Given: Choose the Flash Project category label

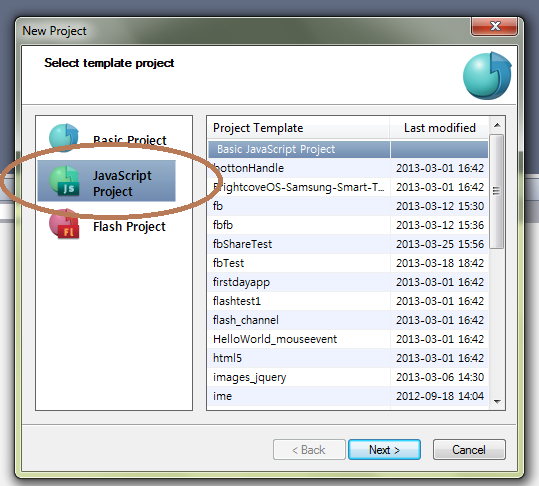Looking at the screenshot, I should coord(129,227).
